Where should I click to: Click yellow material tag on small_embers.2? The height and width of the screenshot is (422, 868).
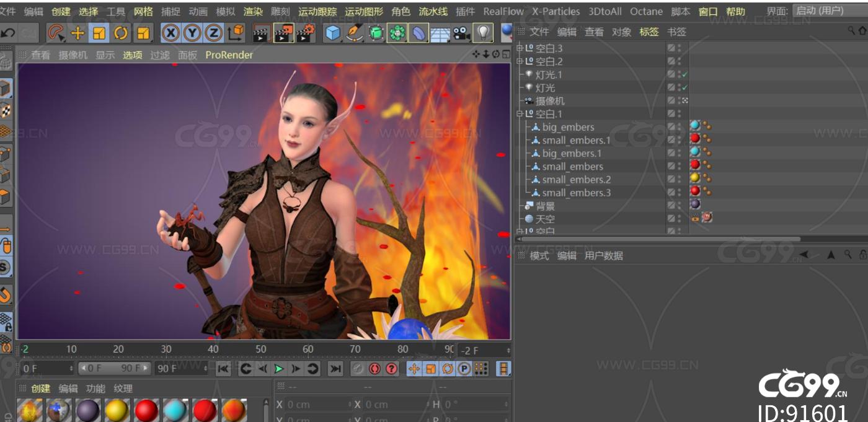[695, 178]
